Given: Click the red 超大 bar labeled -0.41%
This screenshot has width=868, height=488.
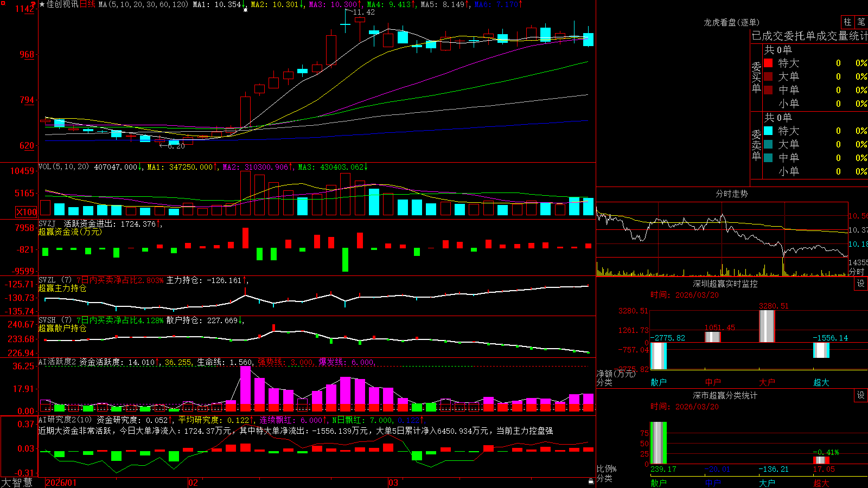Looking at the screenshot, I should tap(821, 460).
